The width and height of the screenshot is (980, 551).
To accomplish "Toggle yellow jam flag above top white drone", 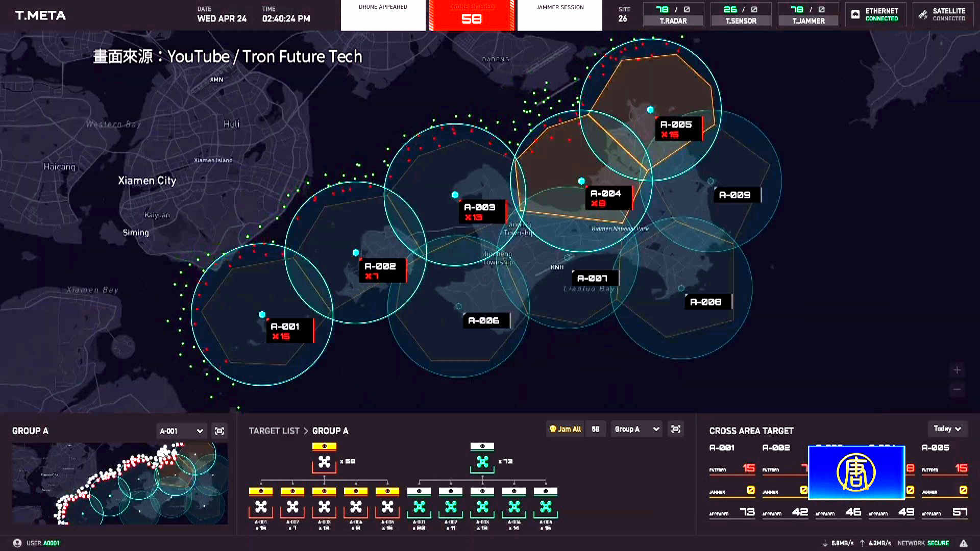I will (x=324, y=446).
